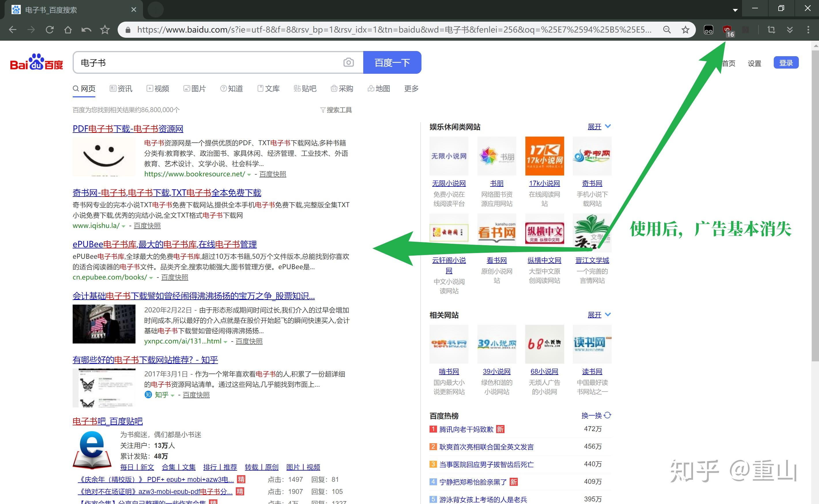Click the 设置 link

click(754, 63)
